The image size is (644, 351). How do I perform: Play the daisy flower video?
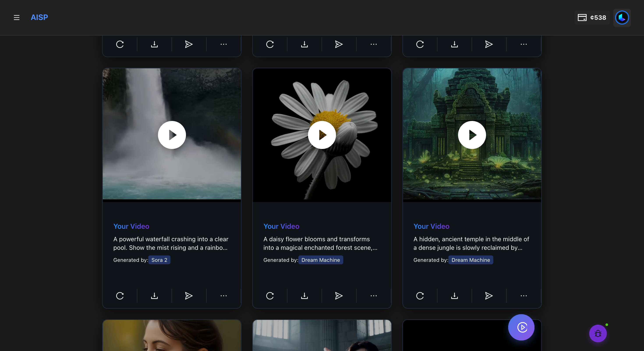[x=322, y=135]
